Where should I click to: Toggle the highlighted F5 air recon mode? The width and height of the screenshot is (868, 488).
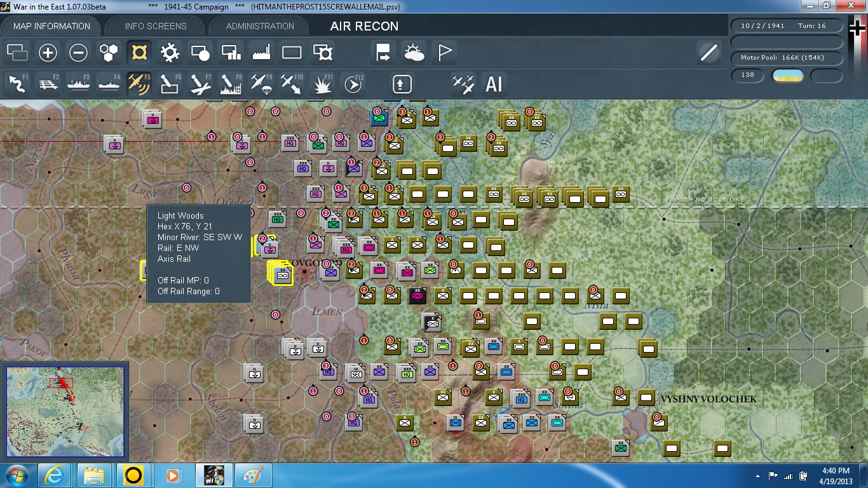click(139, 83)
